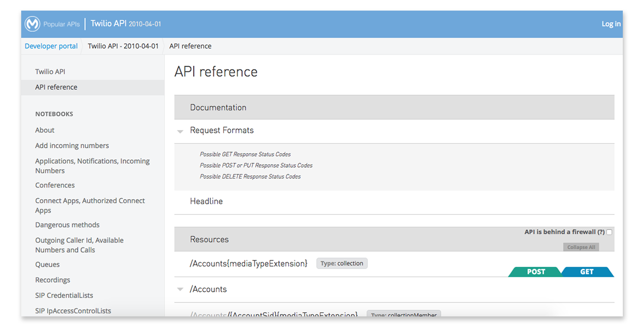Click the green POST method badge
This screenshot has height=327, width=644.
click(535, 272)
